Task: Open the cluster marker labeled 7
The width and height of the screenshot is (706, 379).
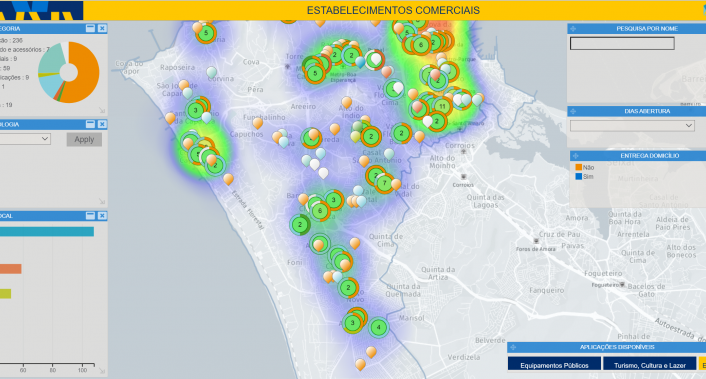Action: tap(384, 183)
